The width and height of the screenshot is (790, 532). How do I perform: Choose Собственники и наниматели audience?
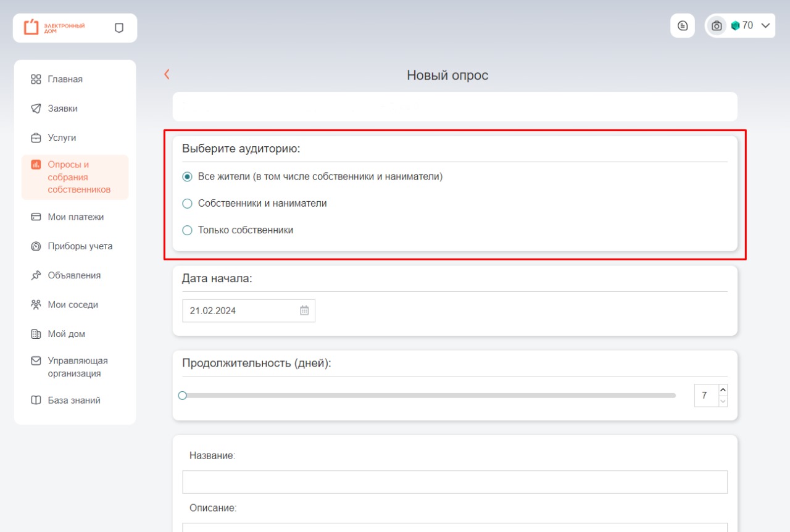[188, 204]
